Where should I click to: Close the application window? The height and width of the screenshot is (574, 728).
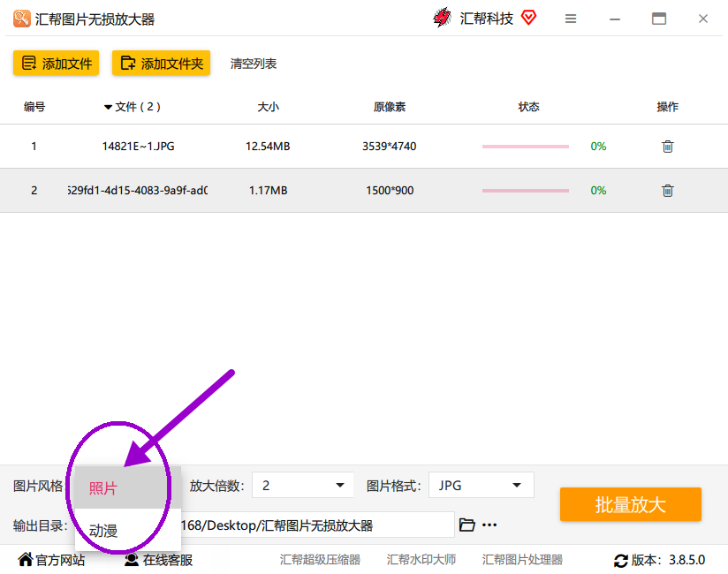703,19
